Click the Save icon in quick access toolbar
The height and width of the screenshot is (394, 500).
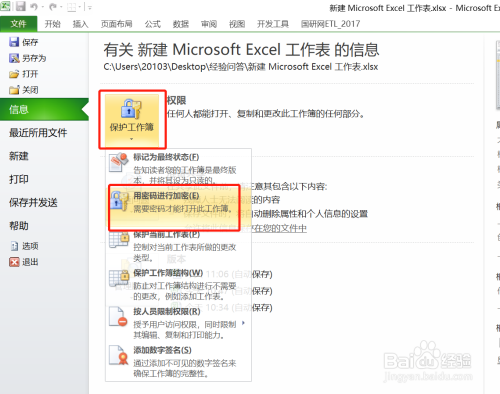(21, 6)
